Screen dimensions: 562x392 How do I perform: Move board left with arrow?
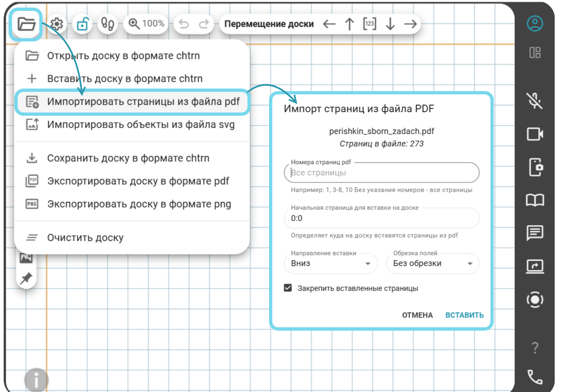329,24
